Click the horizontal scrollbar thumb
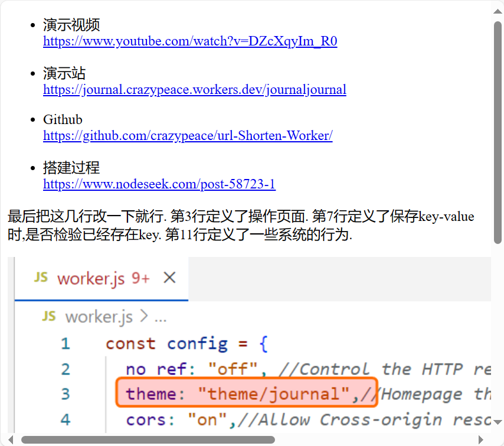The image size is (504, 446). tap(148, 440)
